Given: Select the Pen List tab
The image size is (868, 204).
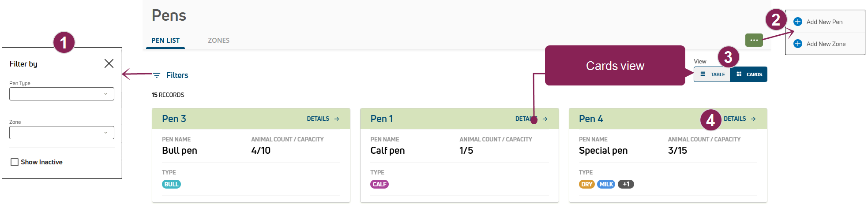Looking at the screenshot, I should coord(165,40).
